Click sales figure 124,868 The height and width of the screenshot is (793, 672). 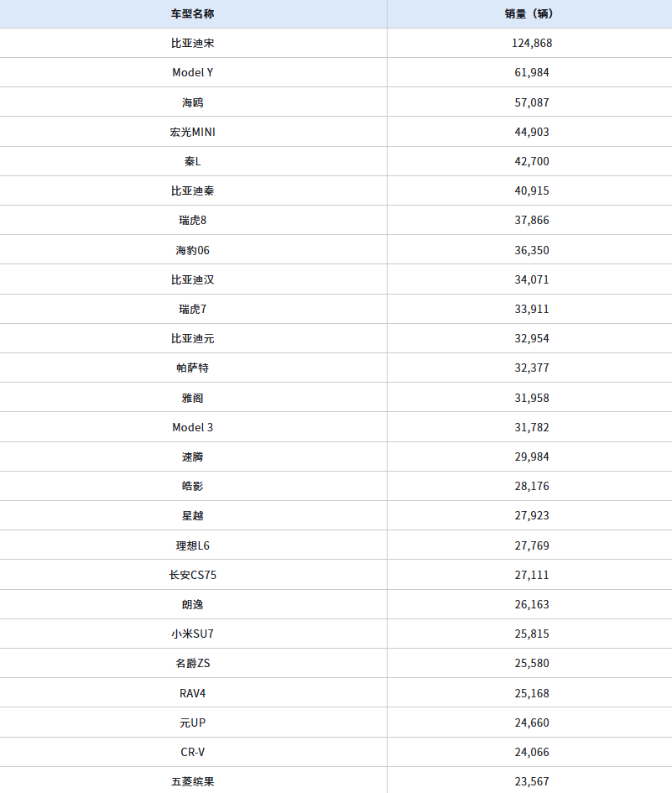point(532,43)
